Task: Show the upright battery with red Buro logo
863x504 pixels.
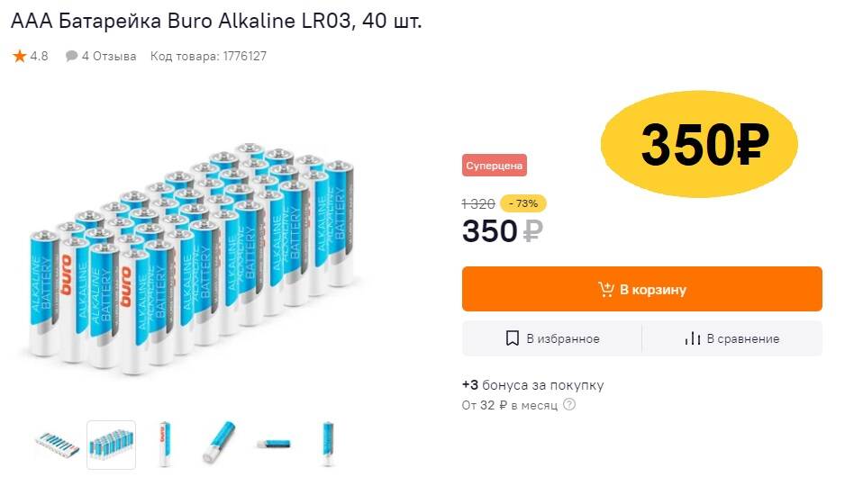Action: coord(165,445)
